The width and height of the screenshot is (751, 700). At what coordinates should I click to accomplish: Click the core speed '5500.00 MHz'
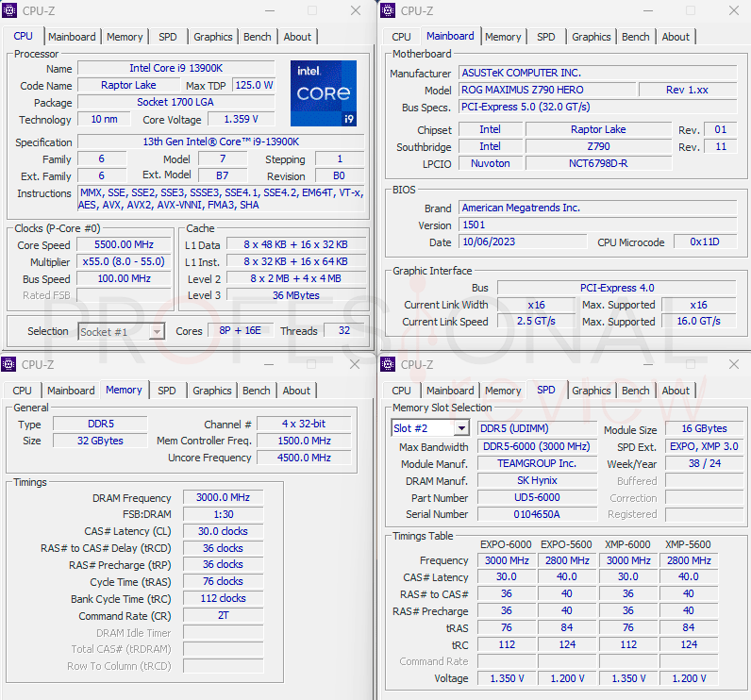click(124, 244)
